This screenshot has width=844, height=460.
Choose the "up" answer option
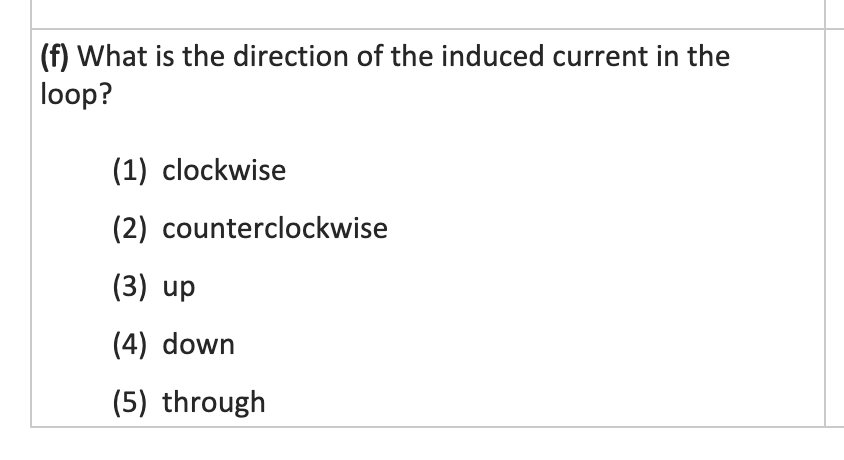click(179, 288)
